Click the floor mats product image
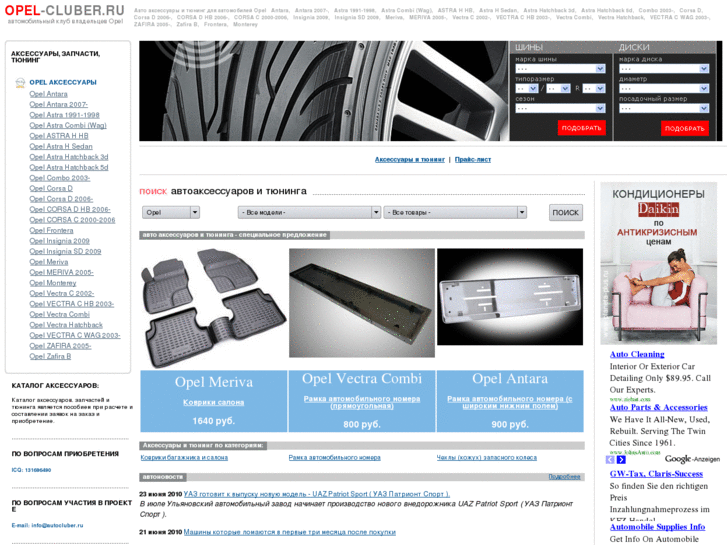The width and height of the screenshot is (727, 545). pos(213,308)
